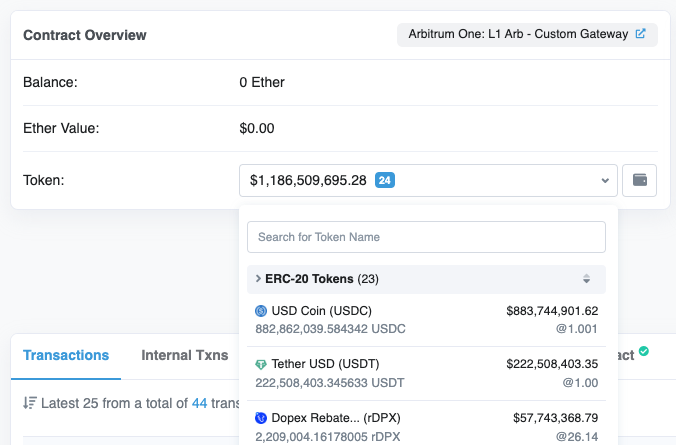Image resolution: width=676 pixels, height=445 pixels.
Task: Click the @26.14 rDPX price
Action: pos(577,437)
